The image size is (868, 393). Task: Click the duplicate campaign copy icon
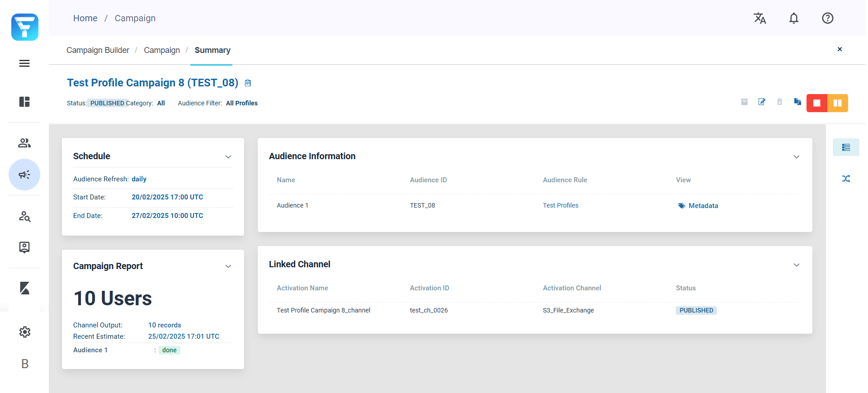tap(797, 102)
